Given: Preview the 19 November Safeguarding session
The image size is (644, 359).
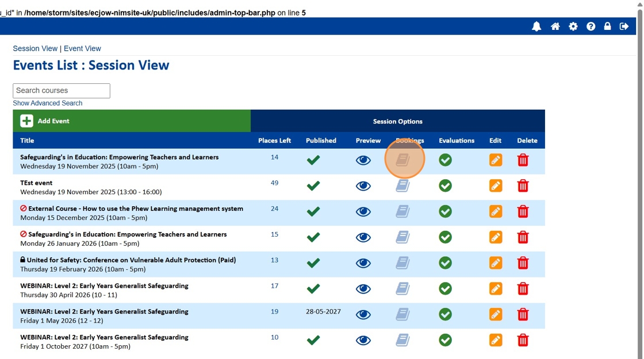Looking at the screenshot, I should pyautogui.click(x=363, y=160).
